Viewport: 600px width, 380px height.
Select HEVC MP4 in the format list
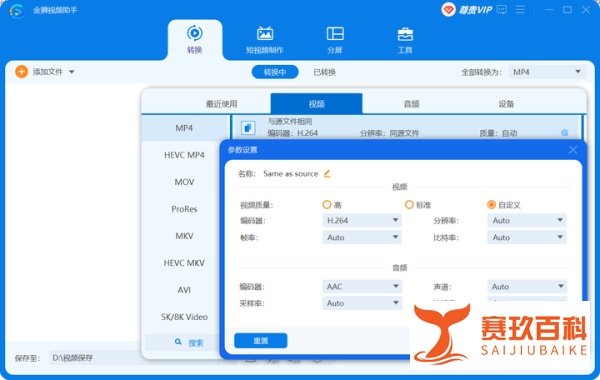[184, 155]
